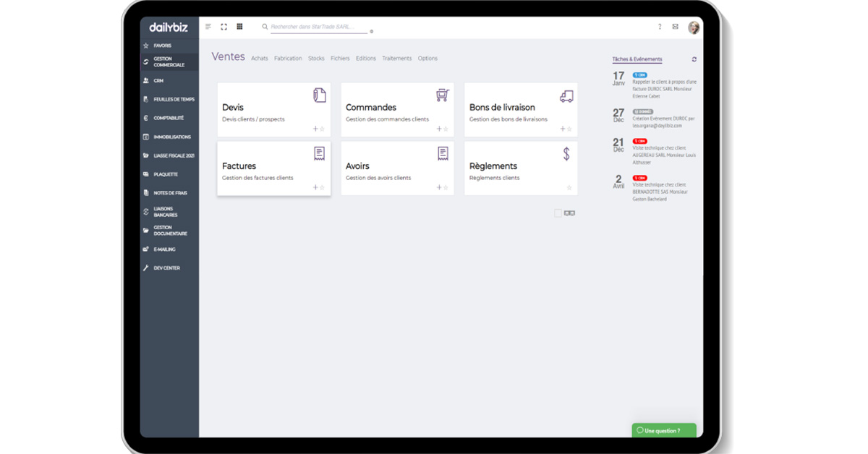Open the messages envelope icon
868x454 pixels.
point(676,27)
